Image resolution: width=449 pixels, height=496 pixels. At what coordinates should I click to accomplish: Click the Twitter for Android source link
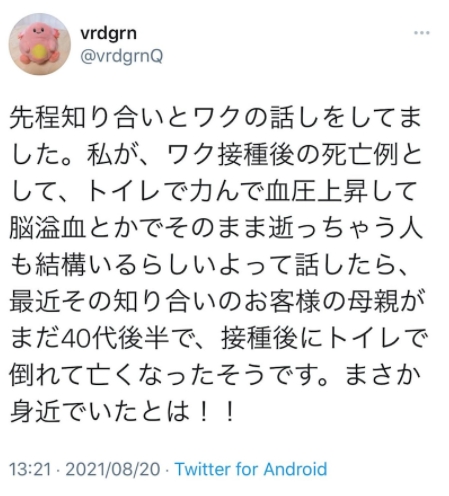point(251,469)
